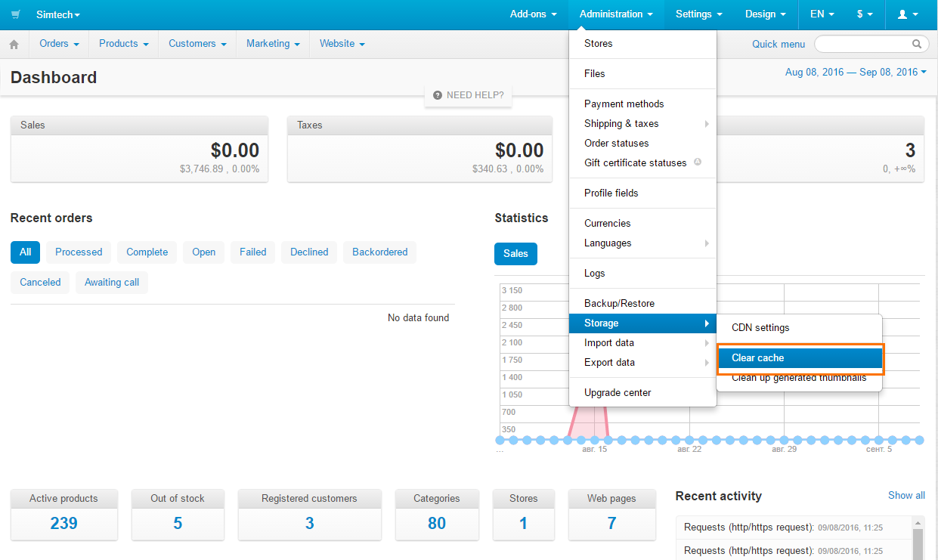This screenshot has height=560, width=938.
Task: Select the All orders filter
Action: pos(25,252)
